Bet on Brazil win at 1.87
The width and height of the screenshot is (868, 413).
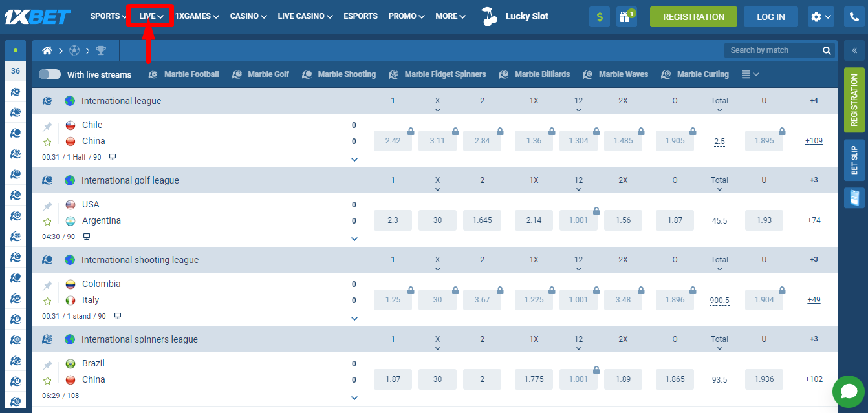click(393, 379)
